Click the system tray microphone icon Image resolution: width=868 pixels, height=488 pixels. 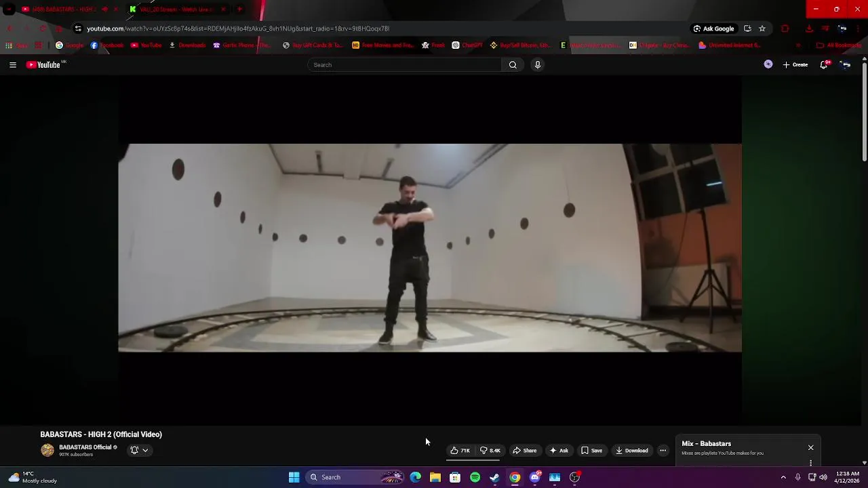tap(797, 477)
